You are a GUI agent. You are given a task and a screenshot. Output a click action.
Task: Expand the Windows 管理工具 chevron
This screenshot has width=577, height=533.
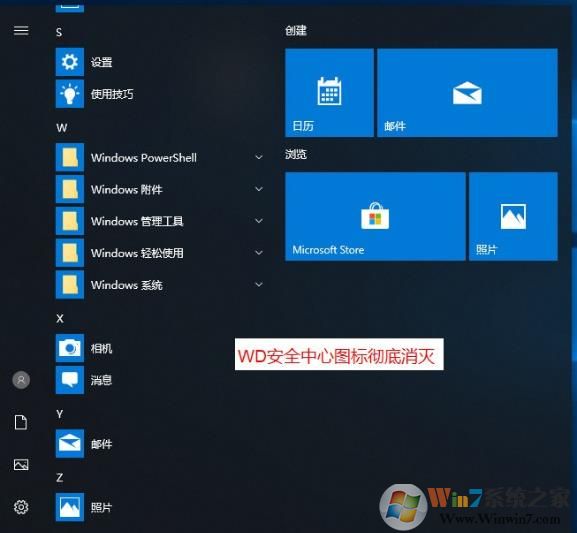tap(259, 221)
